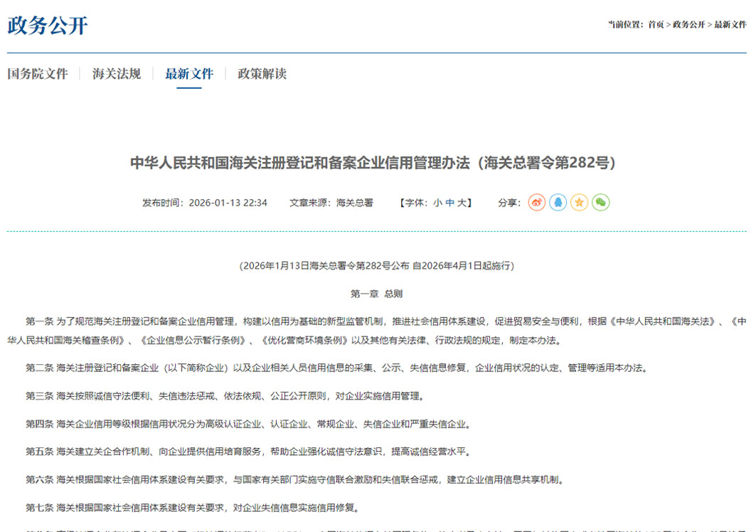Share the article to Weibo
Viewport: 756px width, 532px height.
click(536, 203)
